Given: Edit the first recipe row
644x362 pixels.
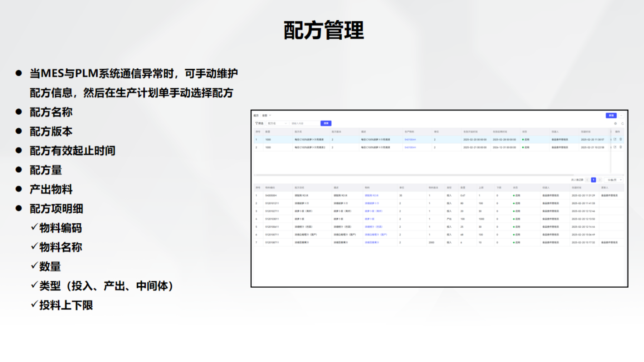Looking at the screenshot, I should coord(615,139).
